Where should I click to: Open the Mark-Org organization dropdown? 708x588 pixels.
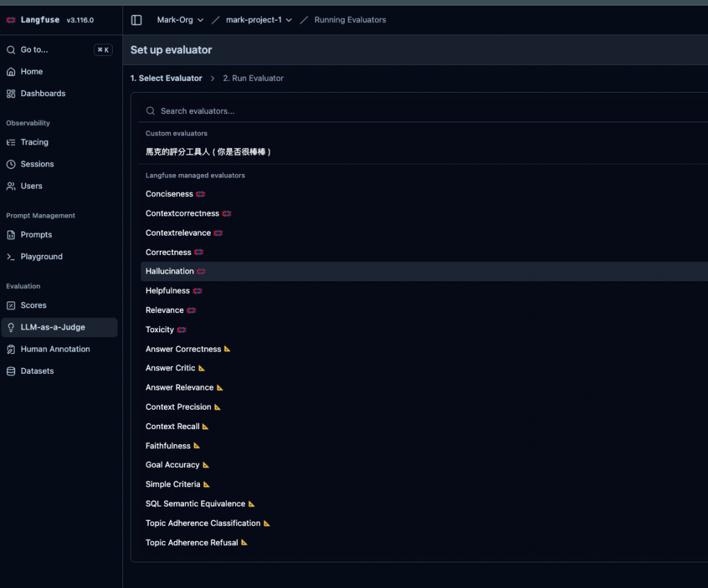pyautogui.click(x=180, y=20)
